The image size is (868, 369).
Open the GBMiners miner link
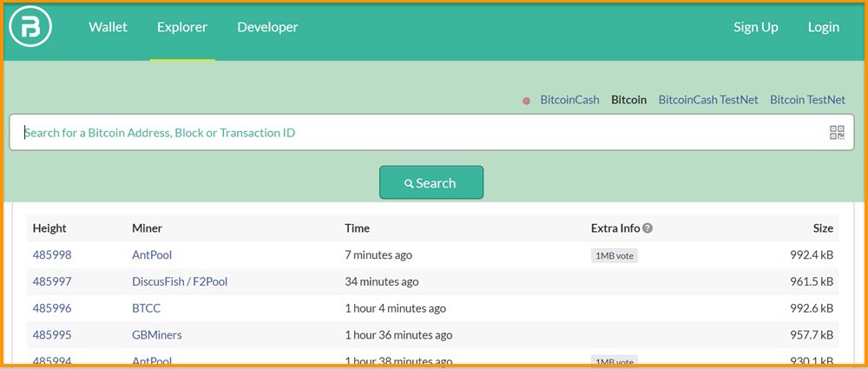tap(156, 334)
